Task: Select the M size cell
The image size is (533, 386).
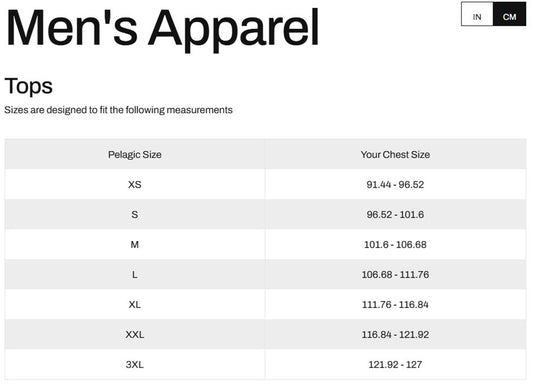Action: (x=135, y=244)
